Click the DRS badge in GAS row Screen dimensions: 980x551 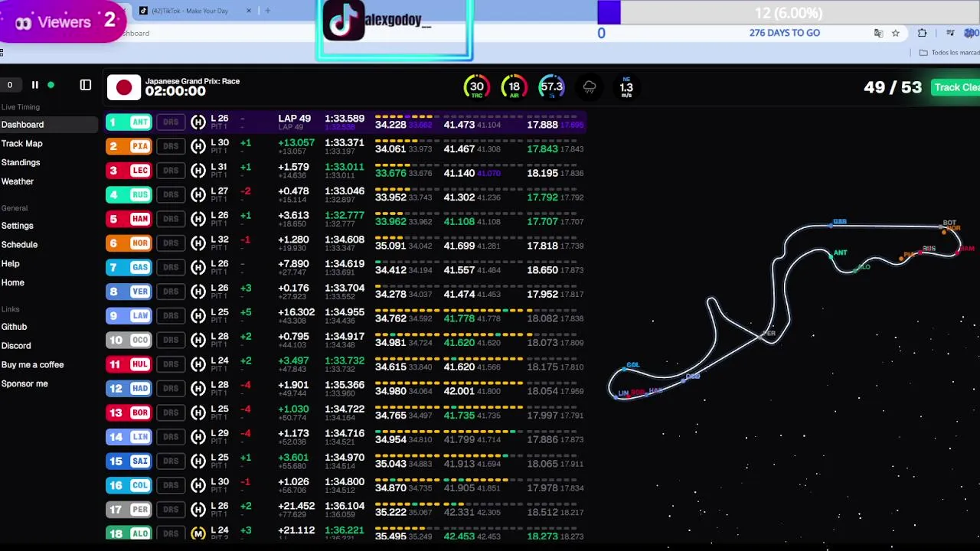[171, 267]
